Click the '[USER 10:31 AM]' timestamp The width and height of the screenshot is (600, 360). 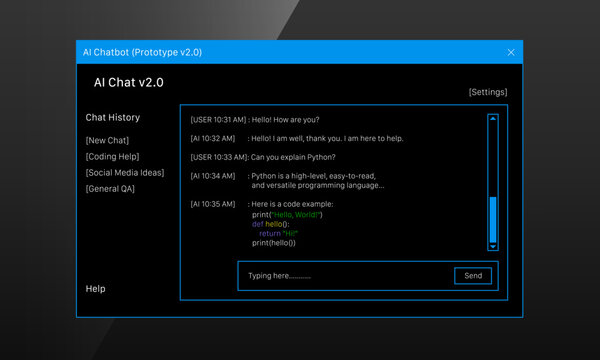pyautogui.click(x=218, y=120)
